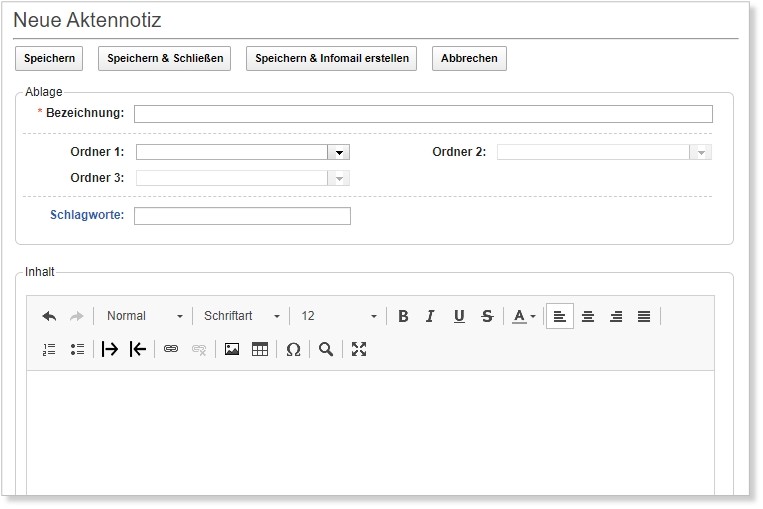Screen dimensions: 763x509
Task: Undo the last edit in editor
Action: 49,316
